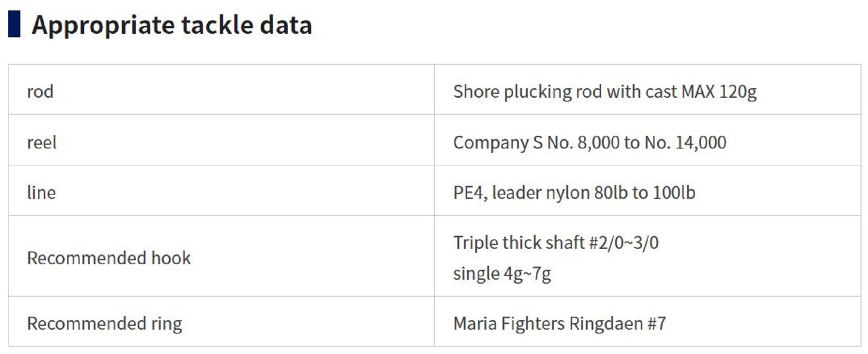868x354 pixels.
Task: Click the "MAX 120g" value
Action: pos(719,92)
